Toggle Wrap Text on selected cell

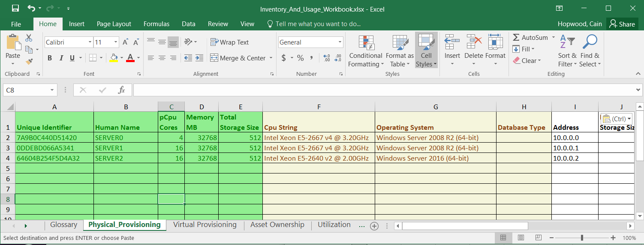(x=229, y=42)
